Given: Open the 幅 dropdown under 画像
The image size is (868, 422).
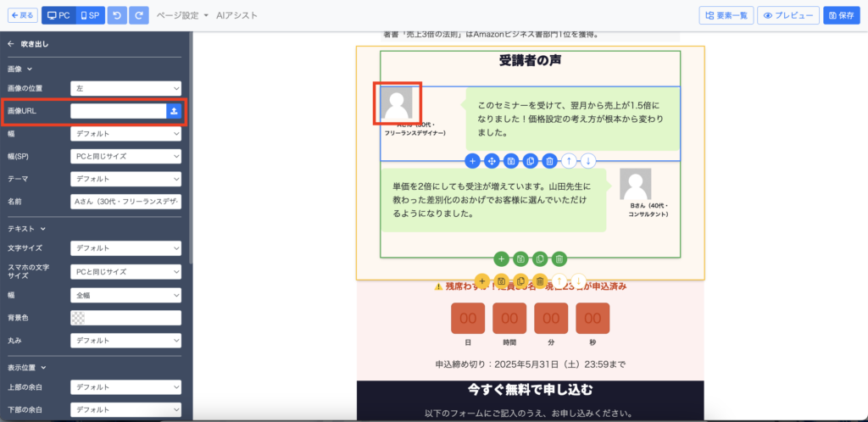Looking at the screenshot, I should click(125, 134).
